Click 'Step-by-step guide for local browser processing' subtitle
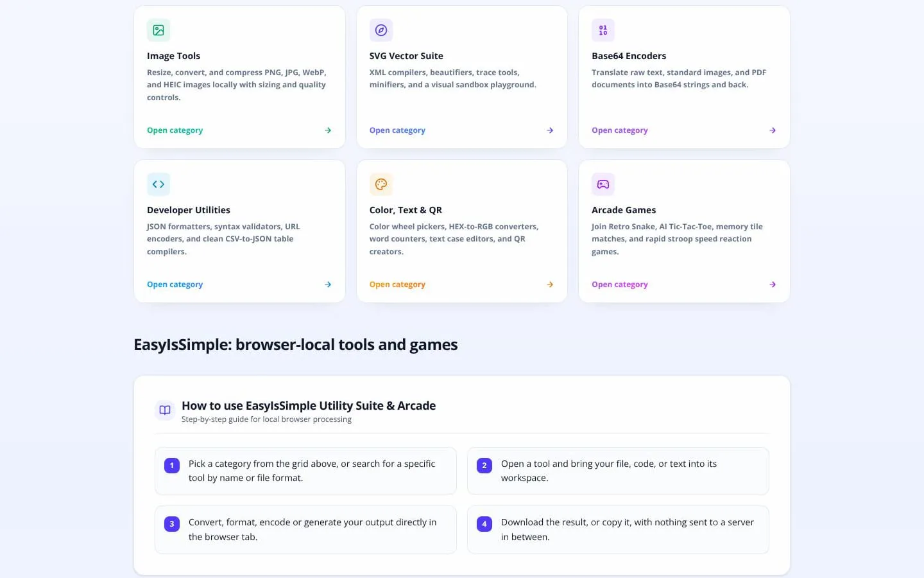Image resolution: width=924 pixels, height=578 pixels. pyautogui.click(x=266, y=419)
